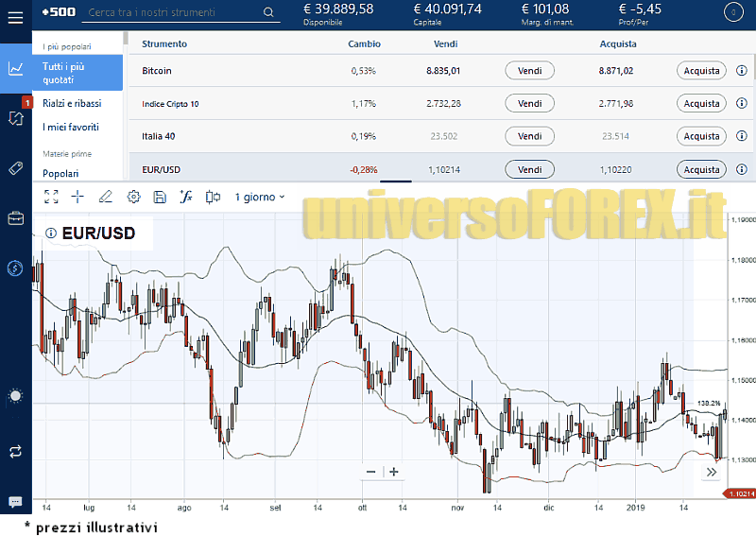756x536 pixels.
Task: Select the crosshair cursor tool
Action: tap(78, 197)
